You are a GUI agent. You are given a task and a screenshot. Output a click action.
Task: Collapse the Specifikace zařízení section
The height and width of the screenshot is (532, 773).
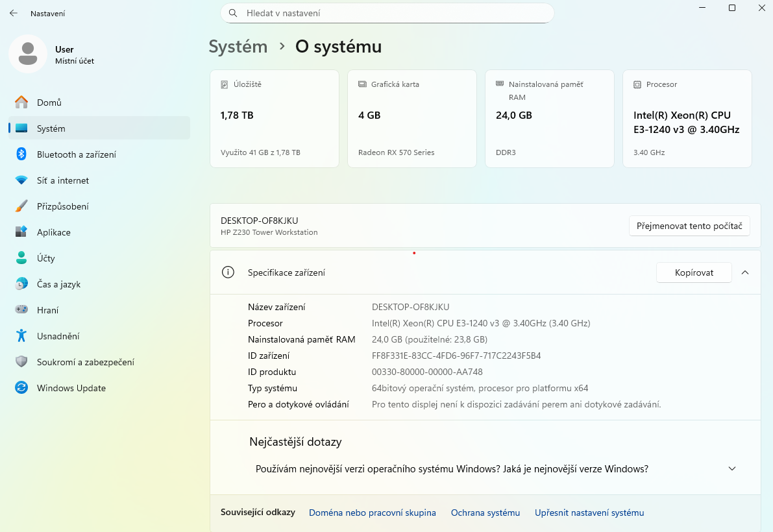tap(745, 272)
